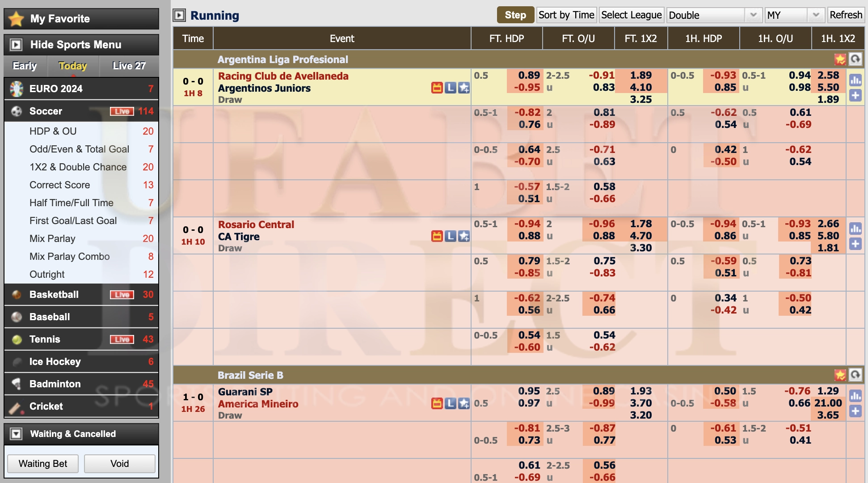This screenshot has height=483, width=868.
Task: Click the L live-center icon for Rosario Central
Action: pos(451,236)
